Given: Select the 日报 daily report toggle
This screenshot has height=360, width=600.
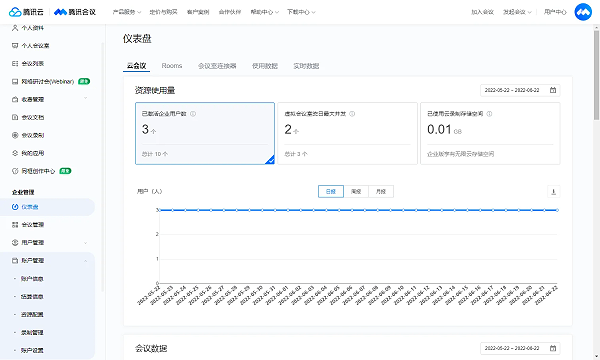Looking at the screenshot, I should pos(331,192).
